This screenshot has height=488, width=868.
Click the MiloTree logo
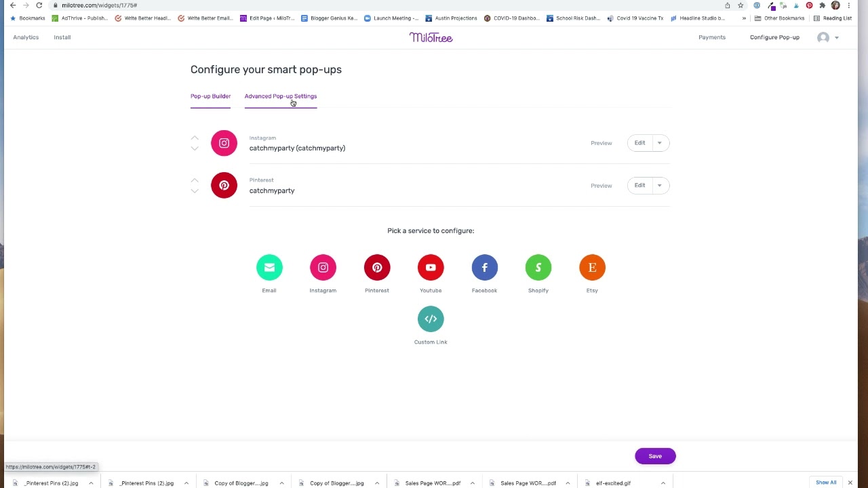pos(431,37)
